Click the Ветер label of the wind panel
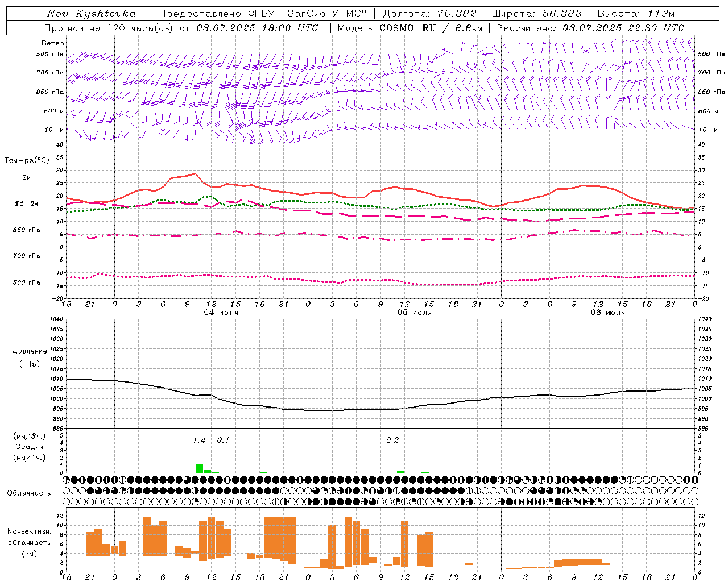728x582 pixels. pos(52,43)
